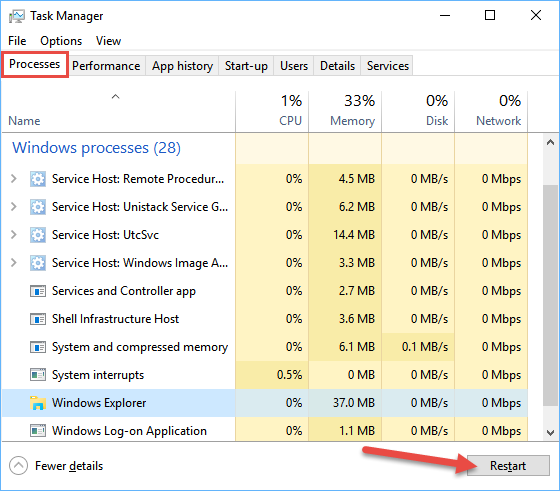Switch to the Services tab
This screenshot has width=560, height=491.
click(x=388, y=66)
